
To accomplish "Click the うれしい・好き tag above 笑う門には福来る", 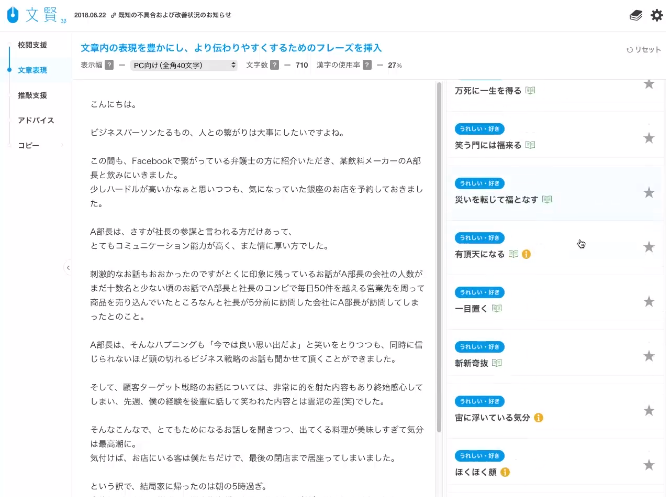I will point(480,129).
